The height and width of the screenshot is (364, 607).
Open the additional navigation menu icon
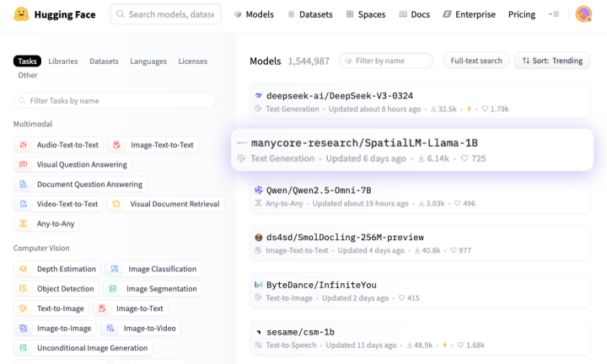pos(554,14)
